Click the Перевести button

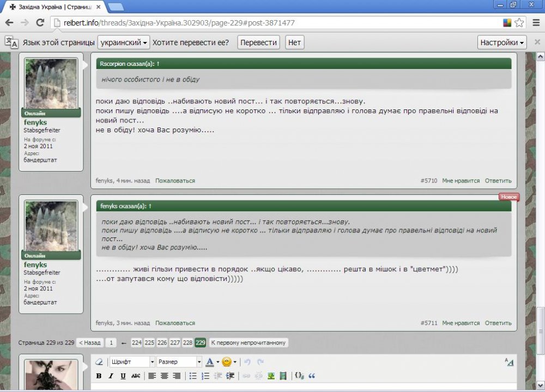(258, 42)
